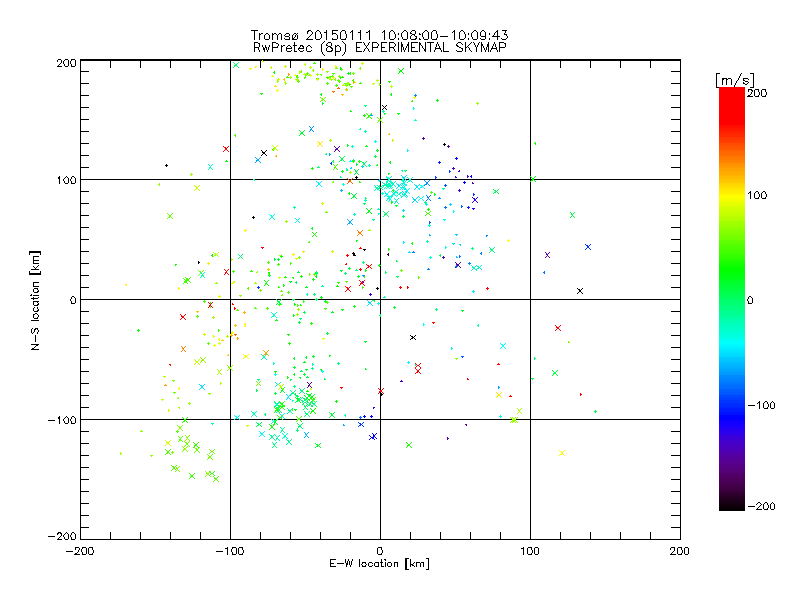Select the N-S axis '200' tick label
The image size is (800, 600).
click(66, 63)
